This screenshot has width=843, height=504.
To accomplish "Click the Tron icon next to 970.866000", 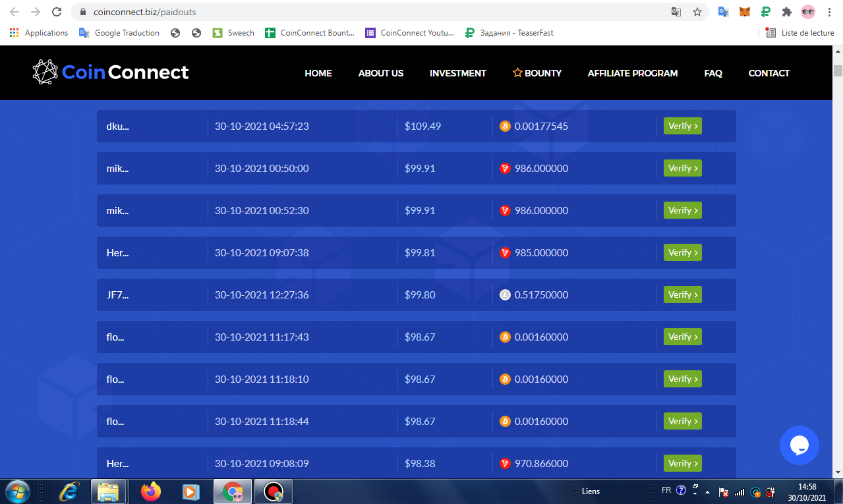I will coord(505,464).
